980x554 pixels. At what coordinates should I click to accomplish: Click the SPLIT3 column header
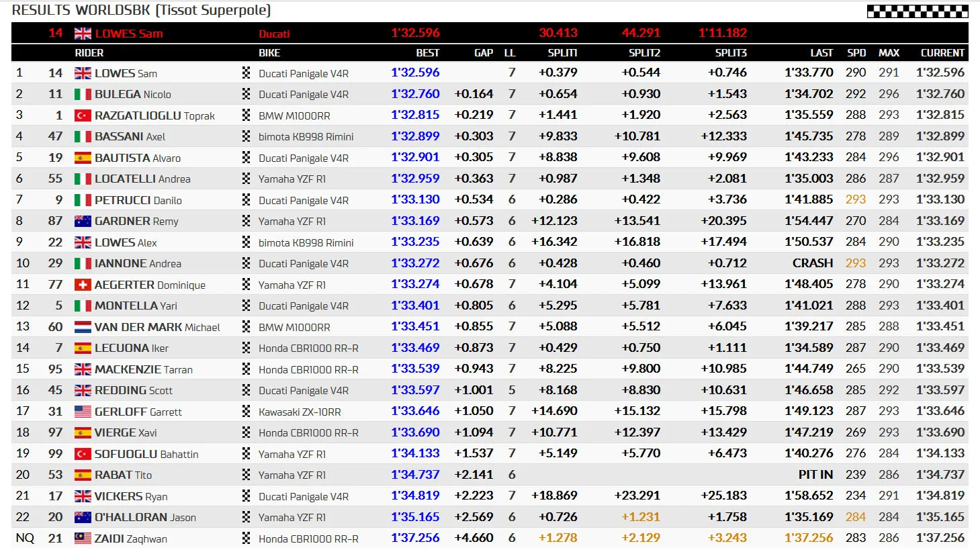point(731,53)
